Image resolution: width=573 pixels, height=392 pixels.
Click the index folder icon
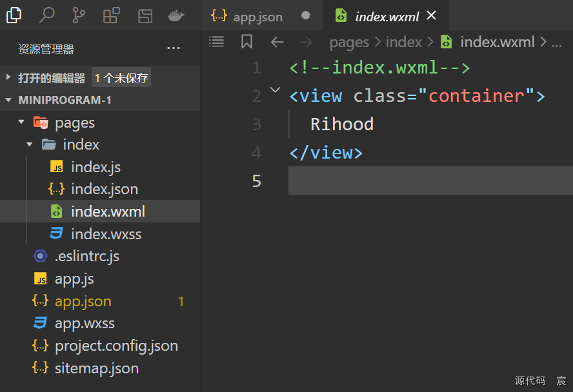[x=48, y=144]
